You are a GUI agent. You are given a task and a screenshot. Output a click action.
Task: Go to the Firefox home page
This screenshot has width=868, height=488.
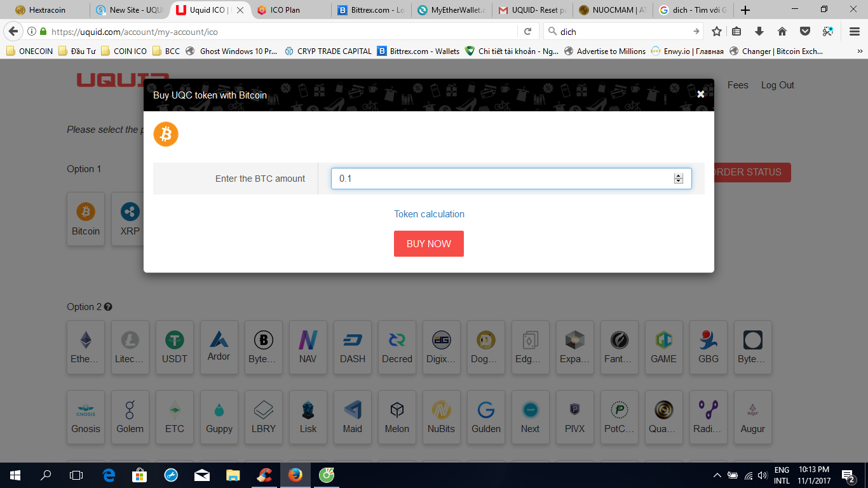[782, 31]
